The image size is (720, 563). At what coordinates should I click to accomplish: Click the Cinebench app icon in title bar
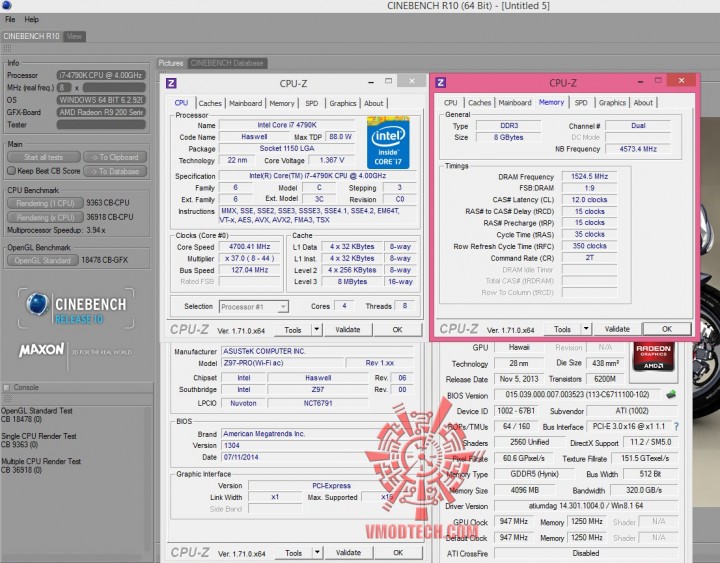coord(6,5)
